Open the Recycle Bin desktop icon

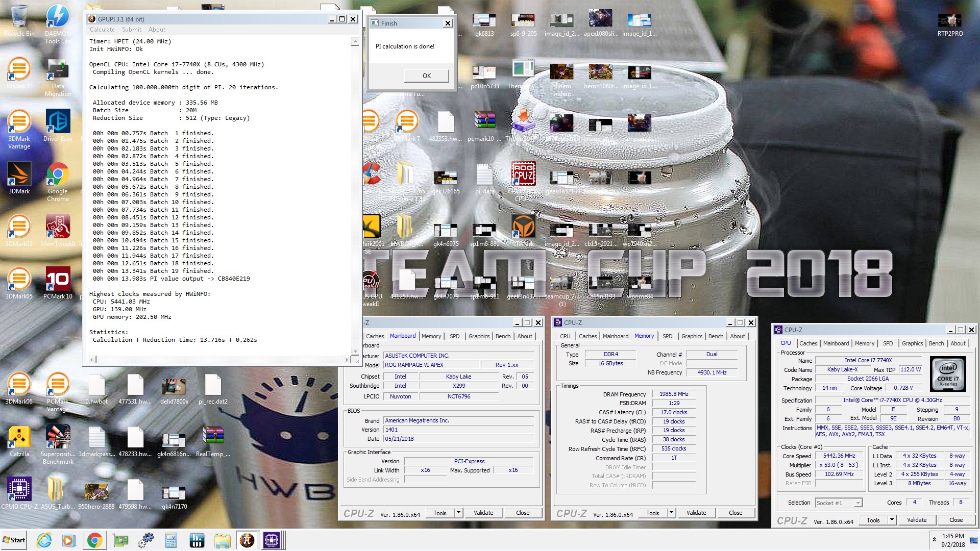click(19, 21)
